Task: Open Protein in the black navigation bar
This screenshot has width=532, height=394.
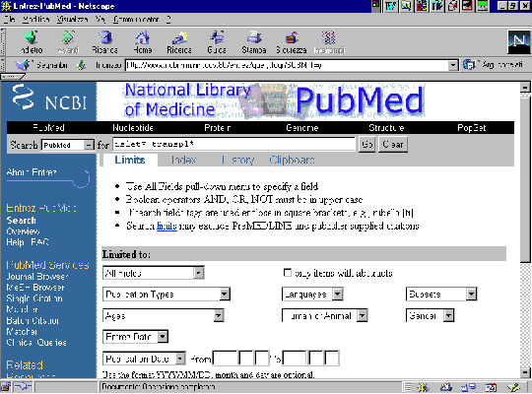Action: tap(218, 128)
